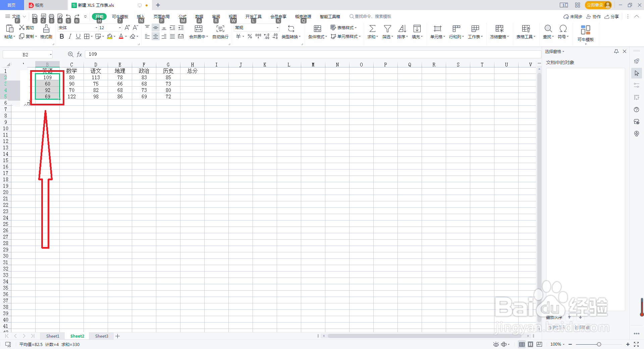Image resolution: width=644 pixels, height=349 pixels.
Task: Click the Insert Function fx icon
Action: coord(79,54)
